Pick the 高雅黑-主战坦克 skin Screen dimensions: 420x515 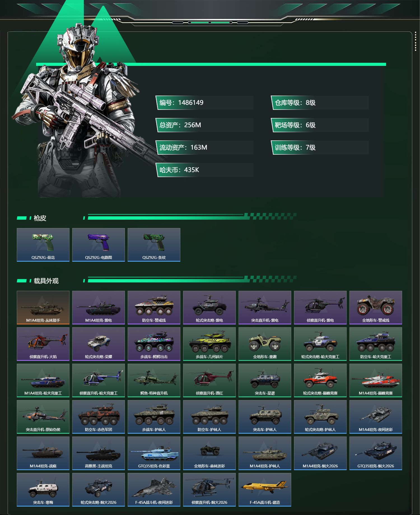99,453
